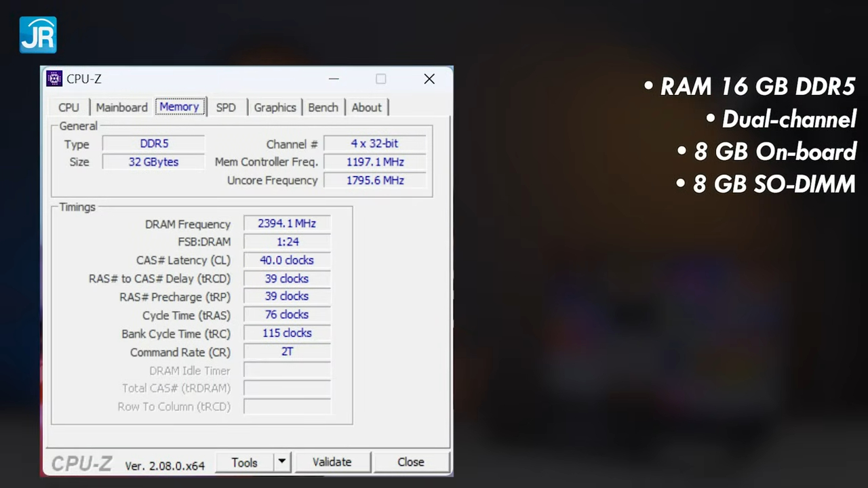868x488 pixels.
Task: Click the Validate button
Action: click(332, 462)
